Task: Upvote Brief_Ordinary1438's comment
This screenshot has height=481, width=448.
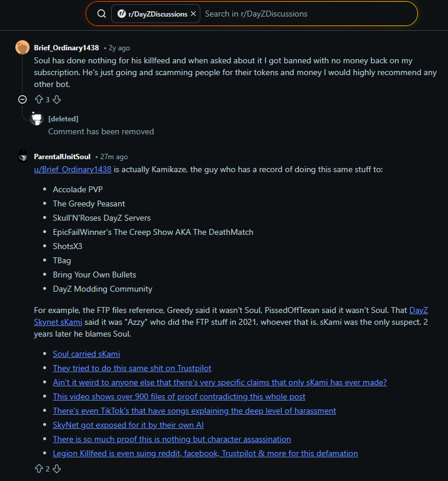Action: (x=39, y=99)
